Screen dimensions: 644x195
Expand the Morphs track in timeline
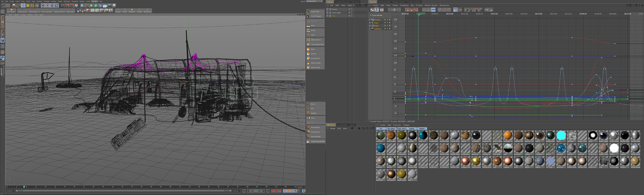click(370, 20)
